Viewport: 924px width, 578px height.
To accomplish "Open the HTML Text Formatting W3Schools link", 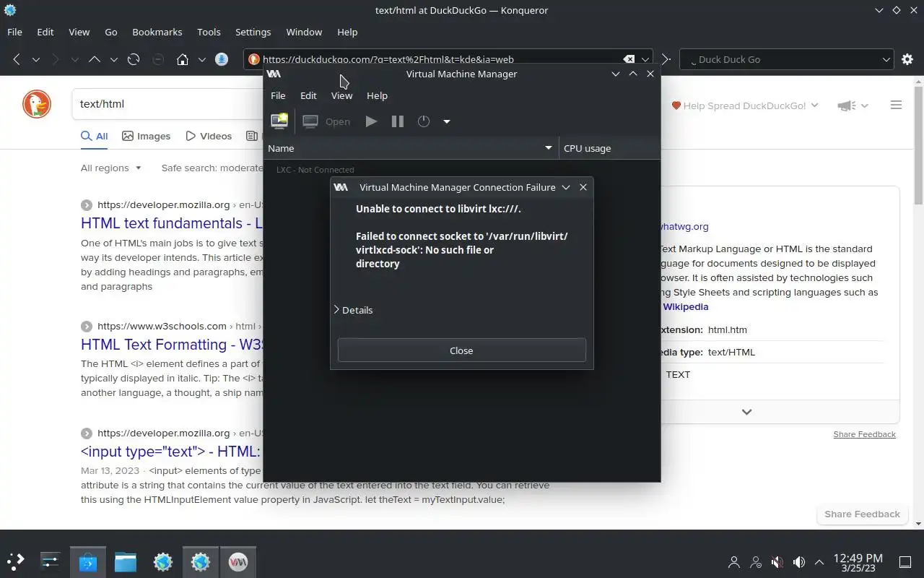I will click(x=172, y=345).
